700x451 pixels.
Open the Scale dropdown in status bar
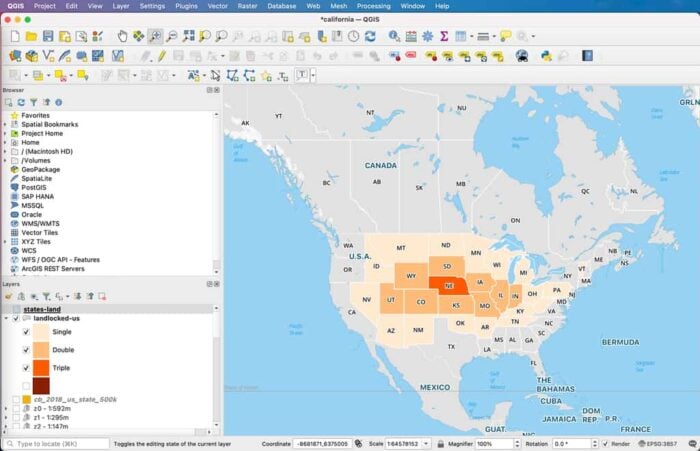point(426,443)
